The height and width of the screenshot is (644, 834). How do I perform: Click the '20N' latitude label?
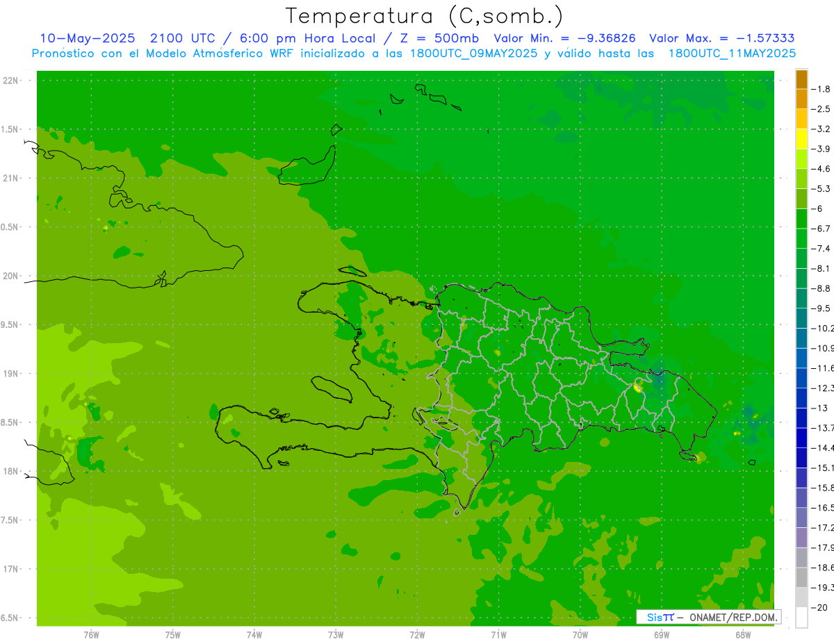[11, 276]
